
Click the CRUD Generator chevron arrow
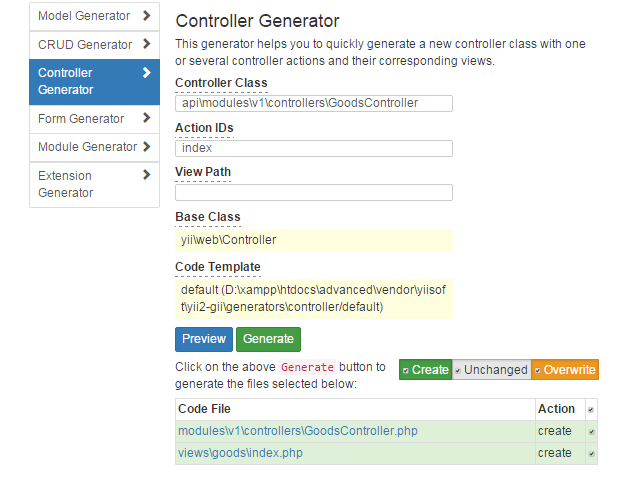coord(147,44)
